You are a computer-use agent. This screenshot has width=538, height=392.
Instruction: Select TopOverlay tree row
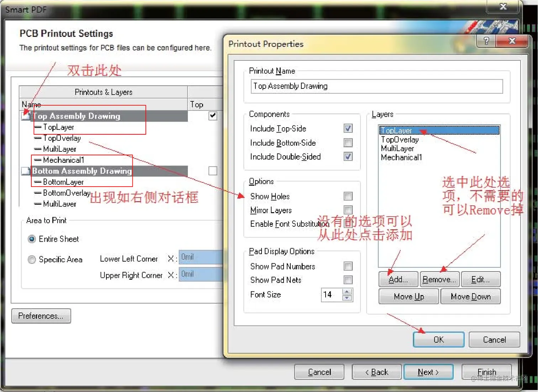(62, 138)
